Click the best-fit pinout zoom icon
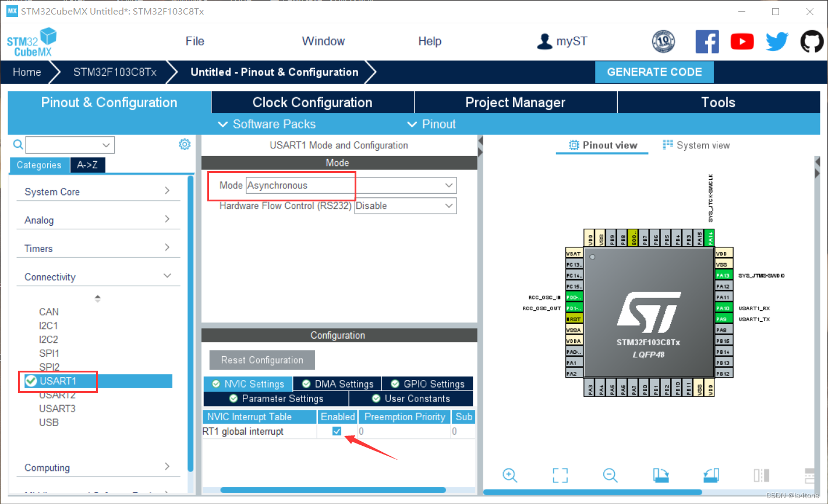Image resolution: width=828 pixels, height=504 pixels. coord(560,475)
